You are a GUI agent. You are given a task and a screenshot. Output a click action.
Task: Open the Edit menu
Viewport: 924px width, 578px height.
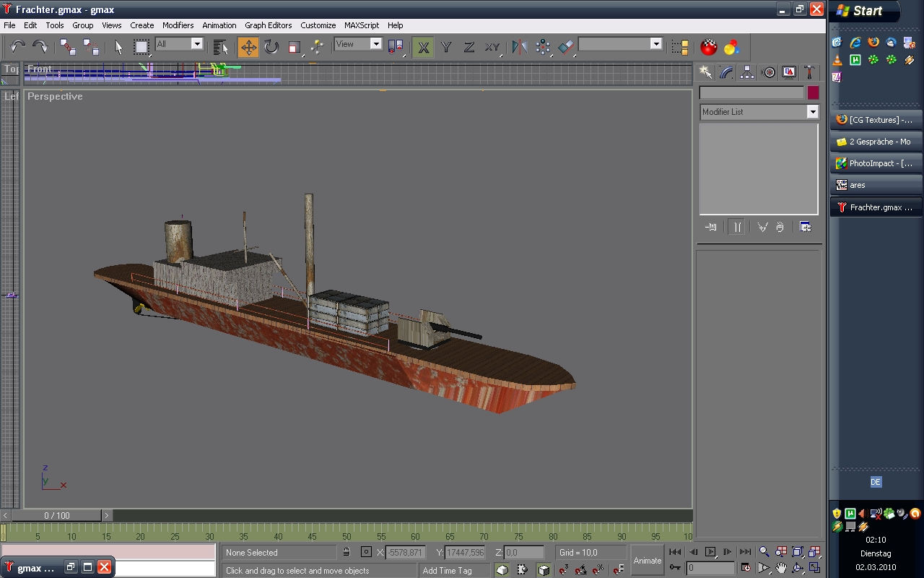pyautogui.click(x=30, y=25)
